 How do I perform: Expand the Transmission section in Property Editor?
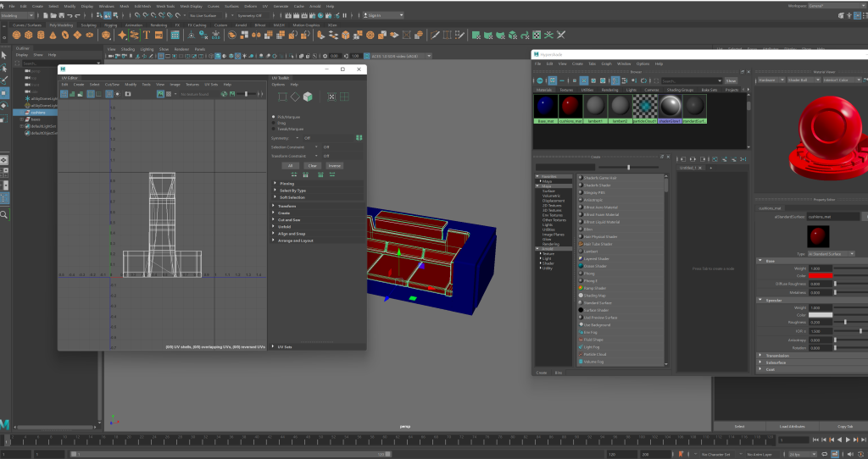pos(777,356)
